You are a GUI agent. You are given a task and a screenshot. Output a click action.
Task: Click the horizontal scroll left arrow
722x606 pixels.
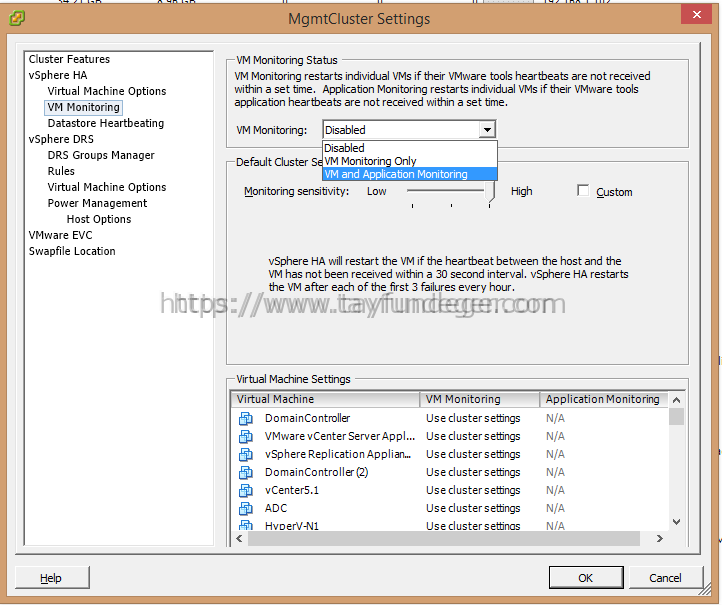(x=239, y=538)
